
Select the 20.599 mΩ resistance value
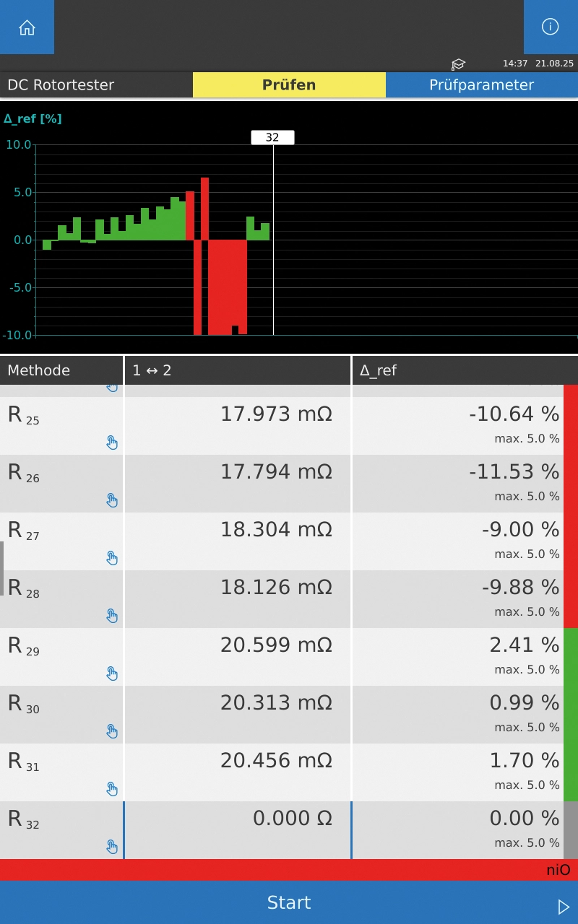(x=276, y=645)
